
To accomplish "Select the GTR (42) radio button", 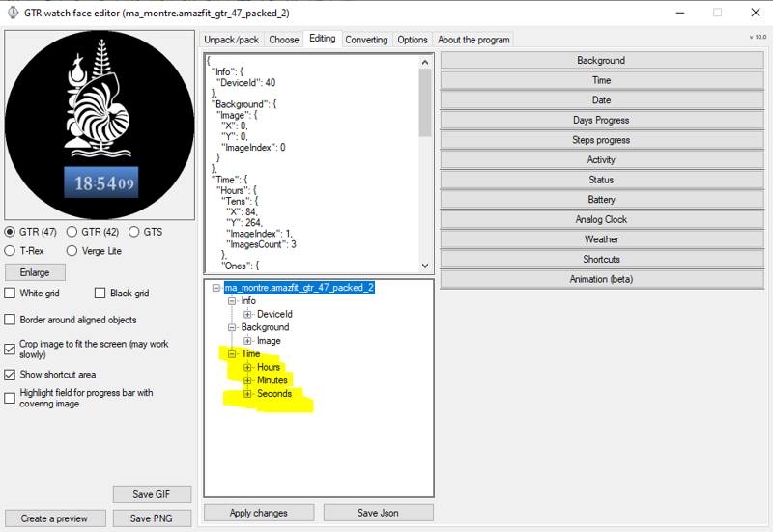I will (72, 232).
